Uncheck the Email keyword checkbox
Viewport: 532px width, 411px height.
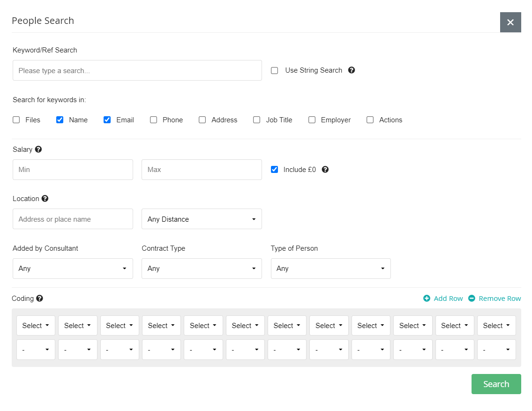[107, 120]
